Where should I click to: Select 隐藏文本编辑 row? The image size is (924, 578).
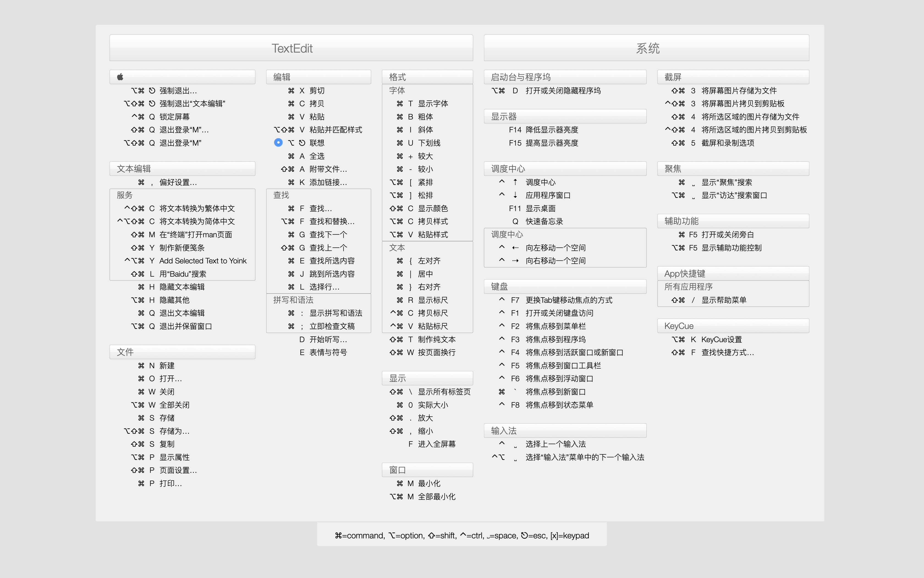click(171, 287)
